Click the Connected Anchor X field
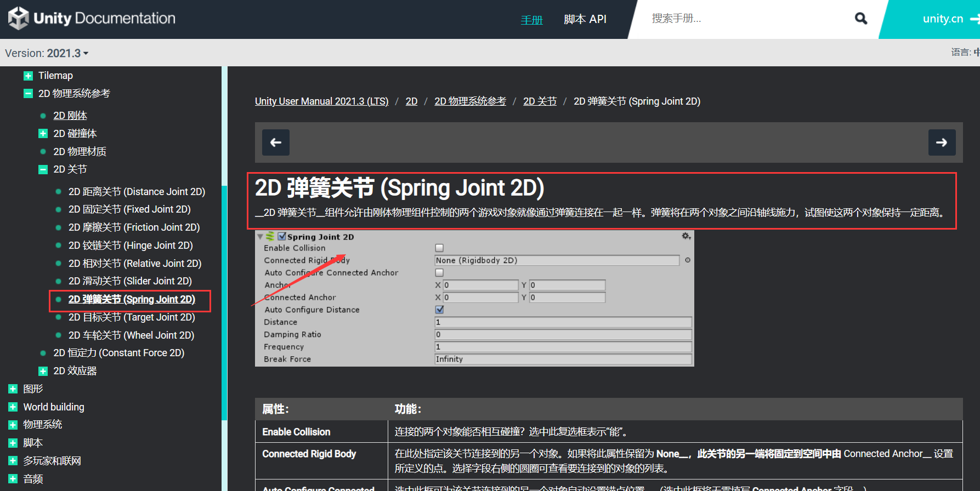Image resolution: width=980 pixels, height=491 pixels. tap(480, 297)
